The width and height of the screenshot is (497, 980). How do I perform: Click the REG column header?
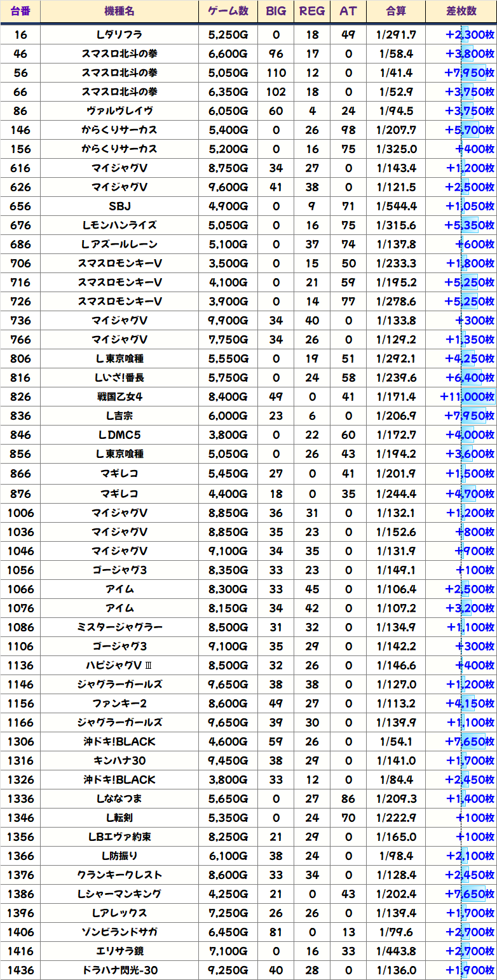click(x=311, y=12)
